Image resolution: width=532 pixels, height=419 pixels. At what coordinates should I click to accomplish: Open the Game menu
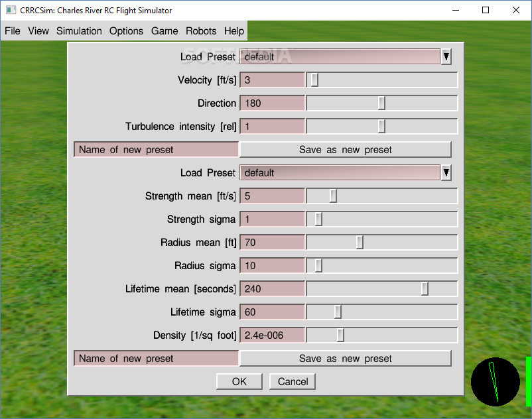pos(165,31)
